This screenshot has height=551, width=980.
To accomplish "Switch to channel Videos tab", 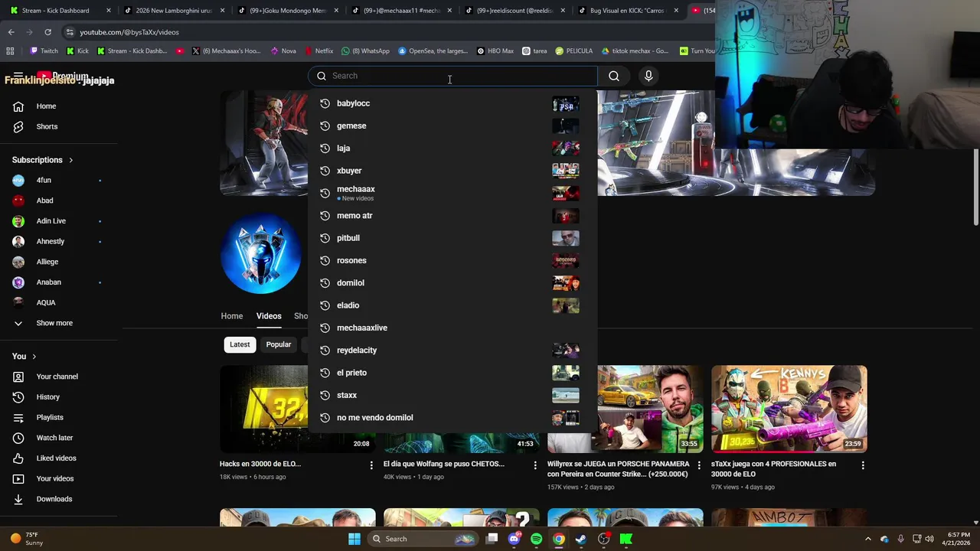I will pos(269,316).
